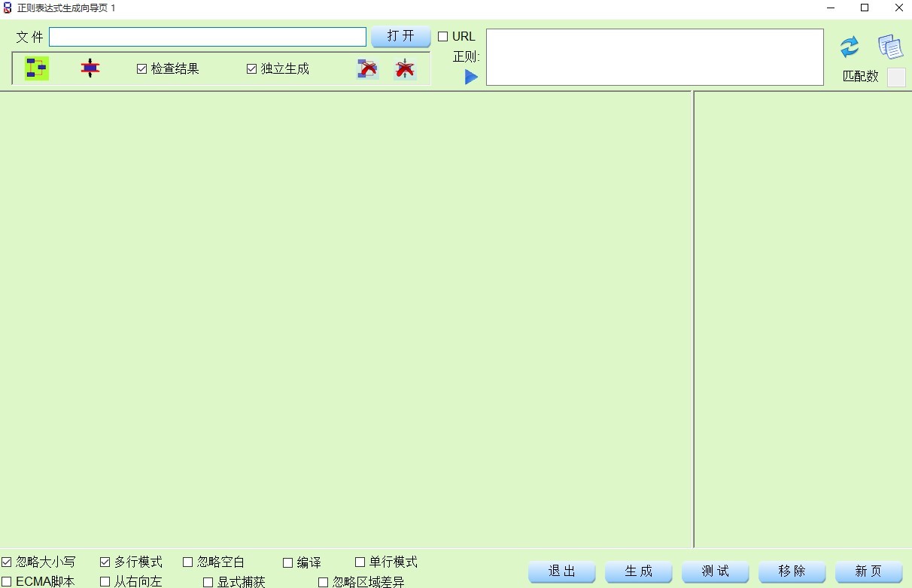
Task: Enable the 单行模式 option
Action: [360, 562]
